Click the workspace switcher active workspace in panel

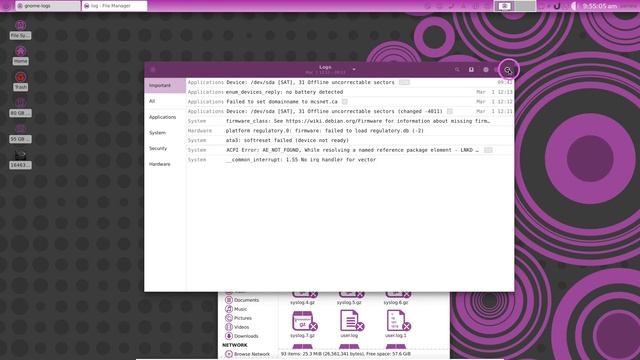tap(505, 6)
